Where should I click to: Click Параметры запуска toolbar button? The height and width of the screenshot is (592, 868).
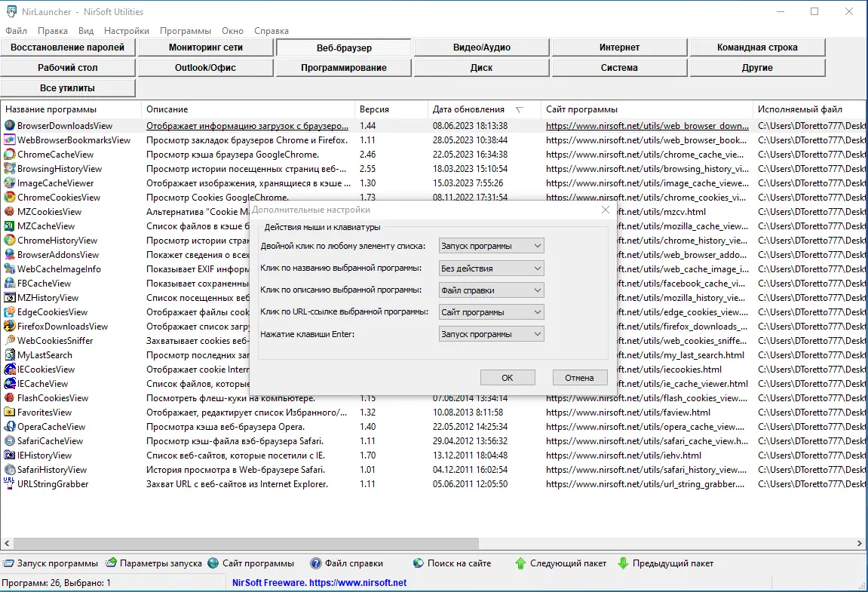tap(154, 563)
